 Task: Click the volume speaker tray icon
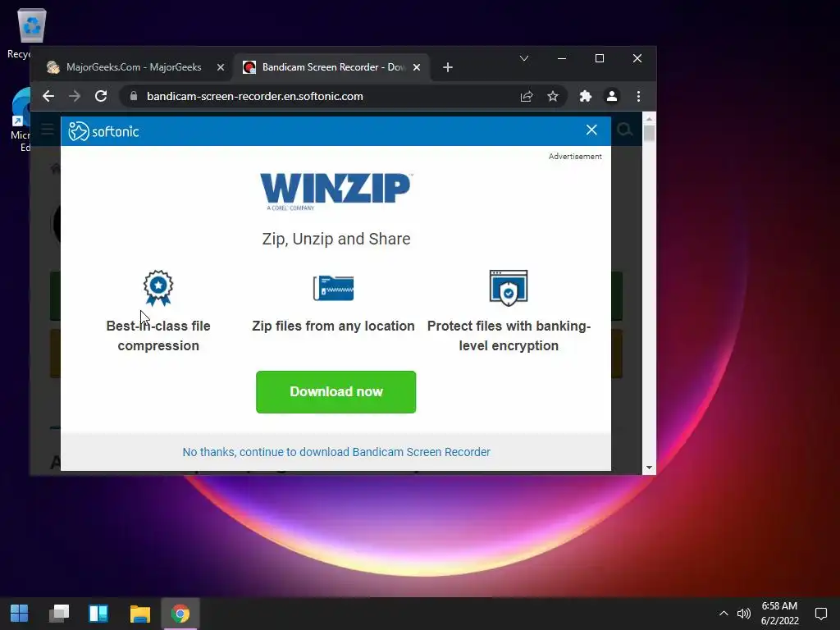click(x=743, y=614)
